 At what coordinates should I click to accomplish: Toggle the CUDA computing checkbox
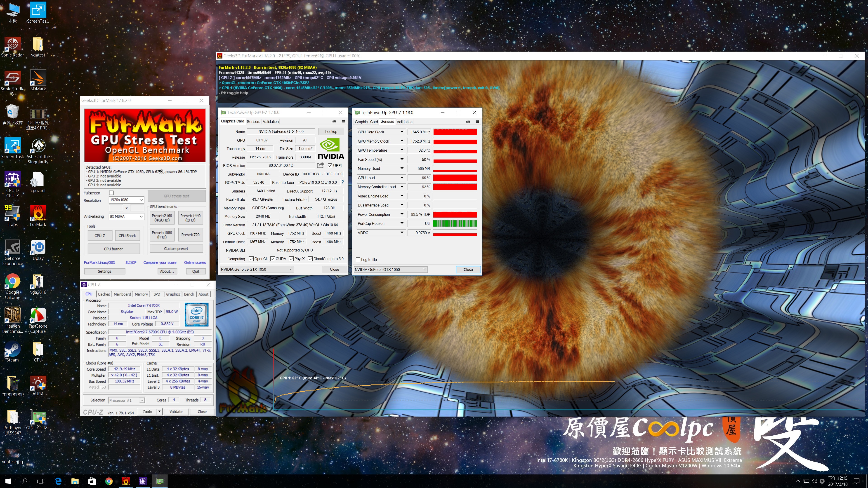coord(273,259)
